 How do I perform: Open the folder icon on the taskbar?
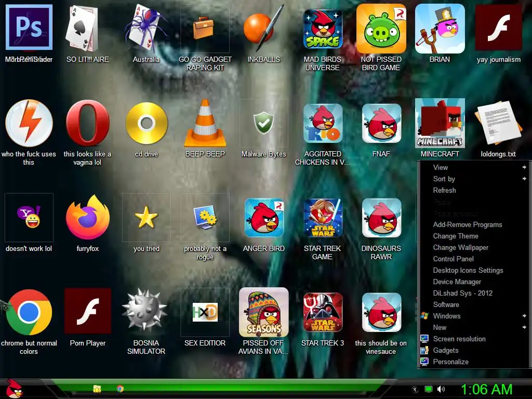97,389
